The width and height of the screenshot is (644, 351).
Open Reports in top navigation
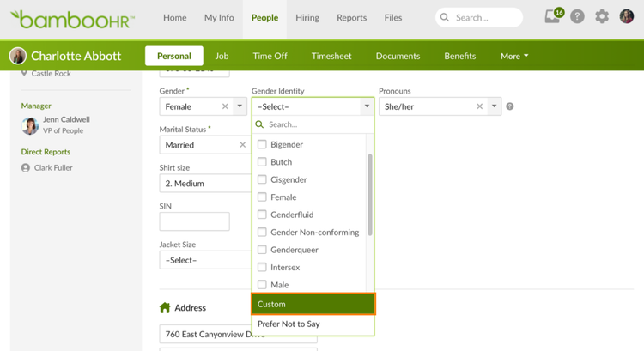click(x=351, y=18)
